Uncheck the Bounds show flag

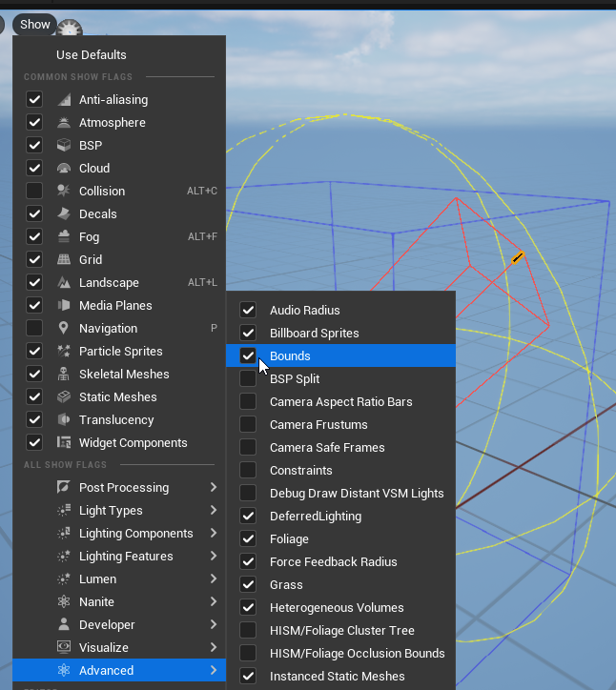click(248, 356)
